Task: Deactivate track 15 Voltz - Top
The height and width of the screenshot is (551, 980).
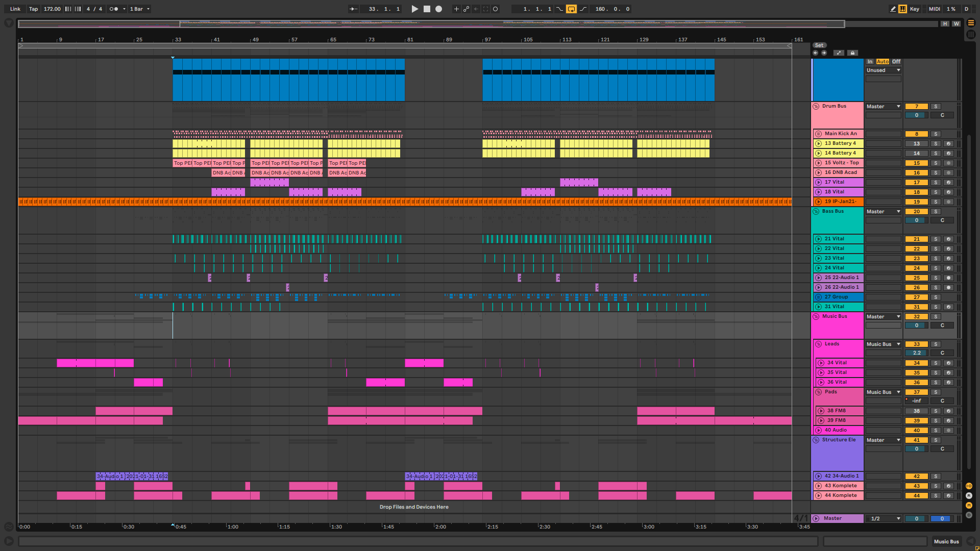Action: tap(917, 163)
